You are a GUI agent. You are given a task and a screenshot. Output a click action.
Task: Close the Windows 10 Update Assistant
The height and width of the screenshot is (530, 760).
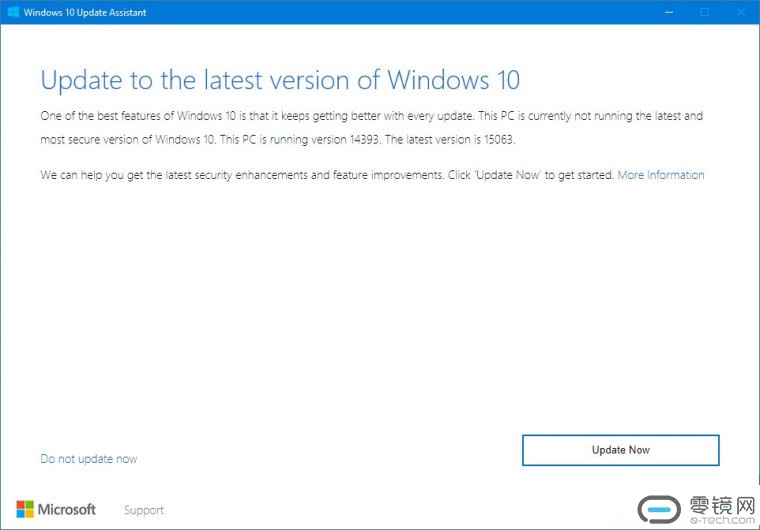tap(741, 12)
